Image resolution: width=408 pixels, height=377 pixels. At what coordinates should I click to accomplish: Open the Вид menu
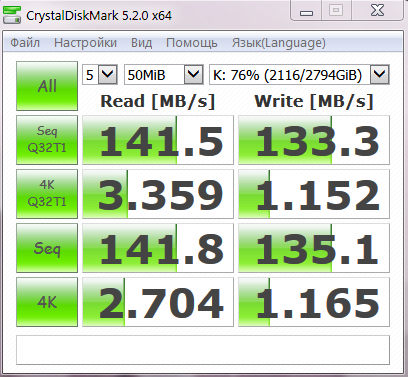141,43
